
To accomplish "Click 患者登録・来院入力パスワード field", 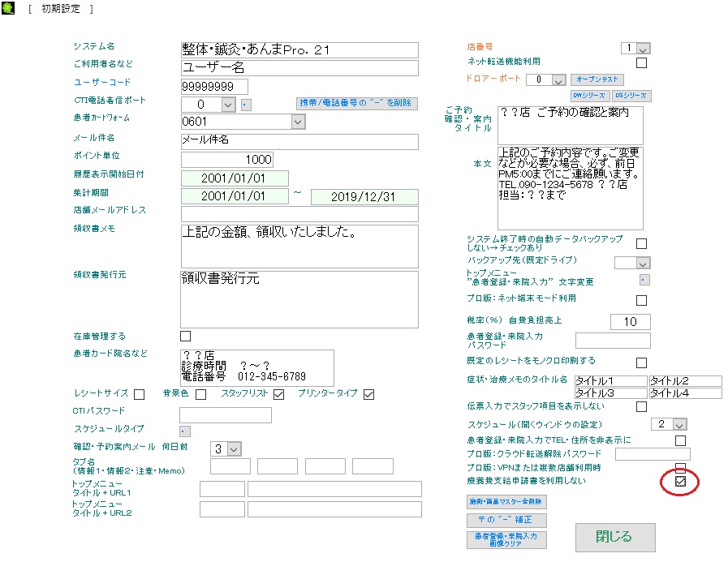I will (613, 340).
